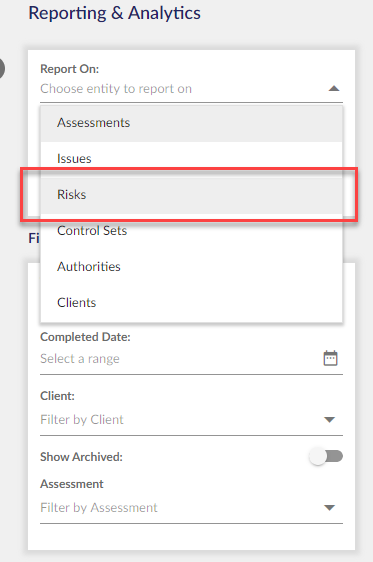Select the Risks option
Screen dimensions: 373x562
click(192, 195)
